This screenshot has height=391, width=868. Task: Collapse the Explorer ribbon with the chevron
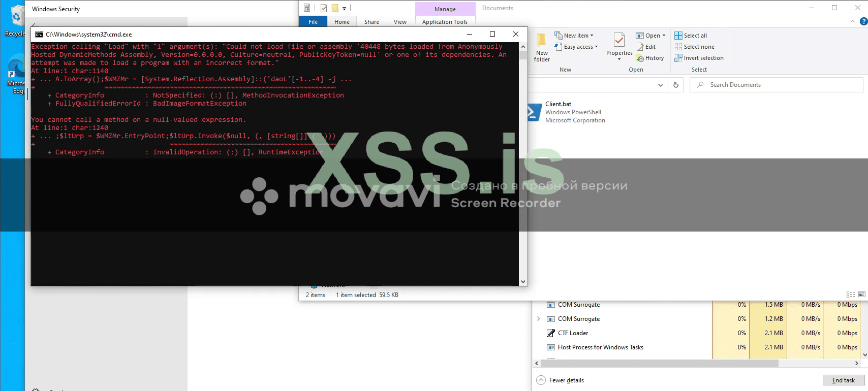853,21
